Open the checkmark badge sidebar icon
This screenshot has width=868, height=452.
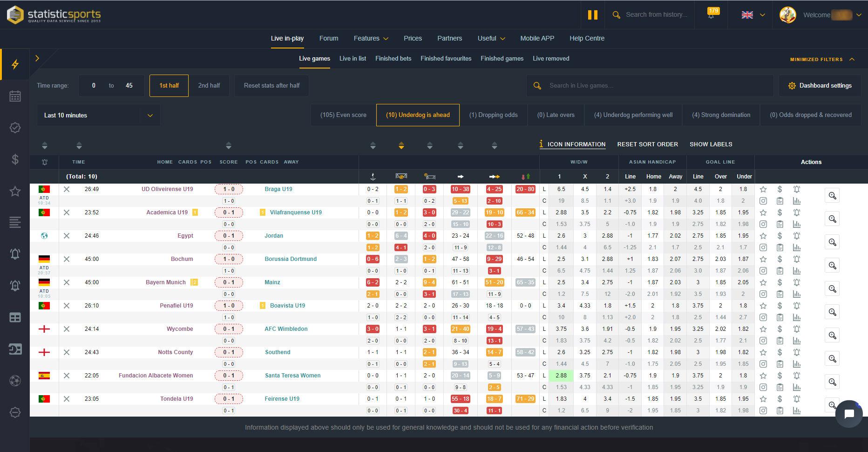pyautogui.click(x=15, y=128)
